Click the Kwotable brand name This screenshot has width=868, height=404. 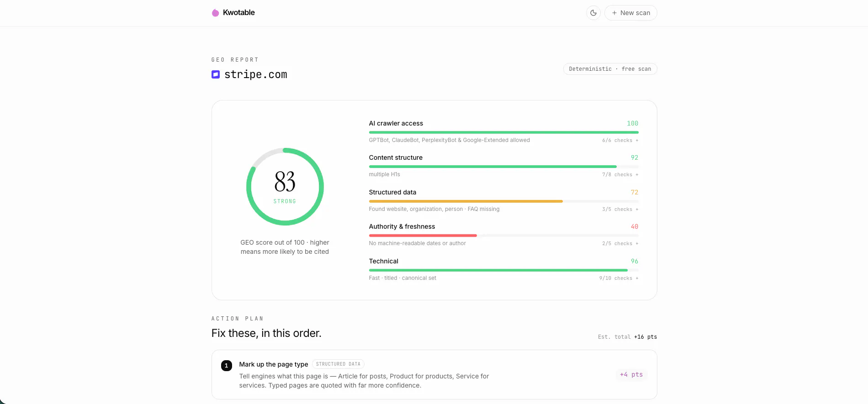(239, 13)
